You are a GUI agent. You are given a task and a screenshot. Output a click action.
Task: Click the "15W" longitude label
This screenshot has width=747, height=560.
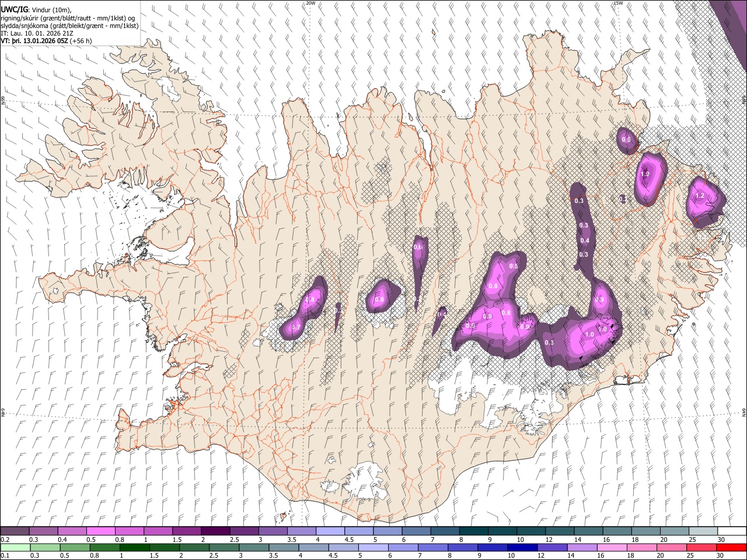(x=618, y=3)
